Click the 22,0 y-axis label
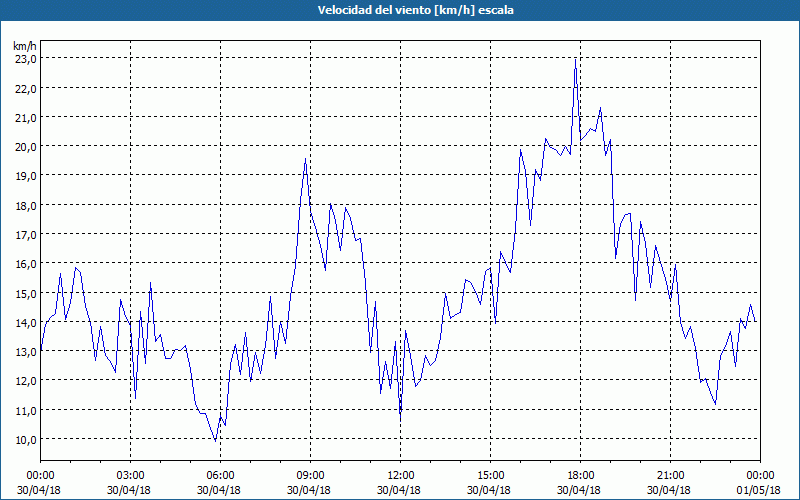The height and width of the screenshot is (500, 800). point(25,88)
